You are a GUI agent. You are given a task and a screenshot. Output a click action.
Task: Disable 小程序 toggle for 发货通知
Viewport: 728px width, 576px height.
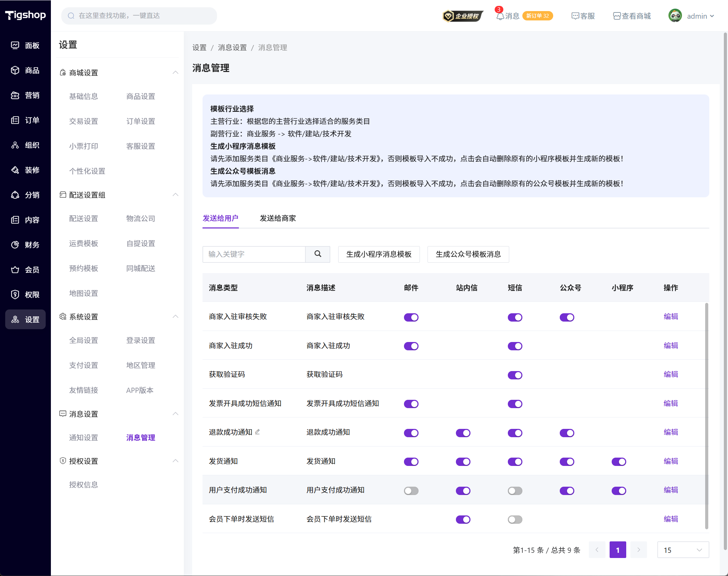[x=619, y=461]
